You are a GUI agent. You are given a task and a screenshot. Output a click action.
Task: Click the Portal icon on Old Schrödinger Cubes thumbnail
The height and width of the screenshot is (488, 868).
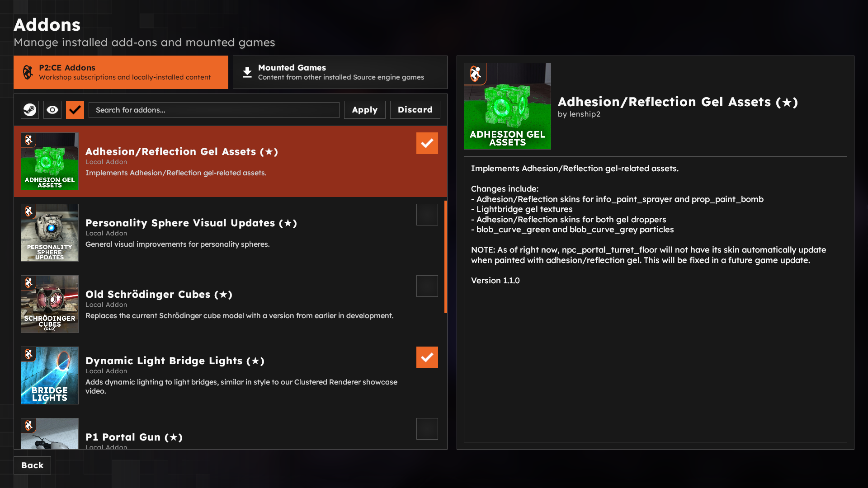29,283
